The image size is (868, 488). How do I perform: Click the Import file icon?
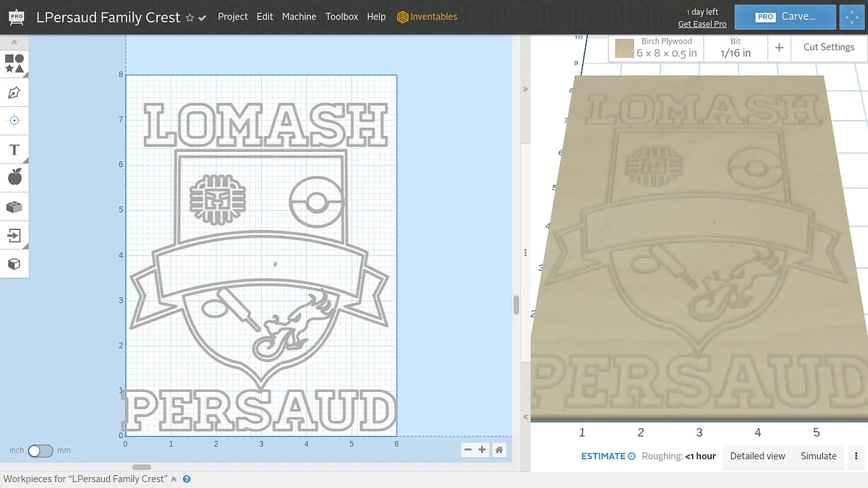[x=14, y=235]
